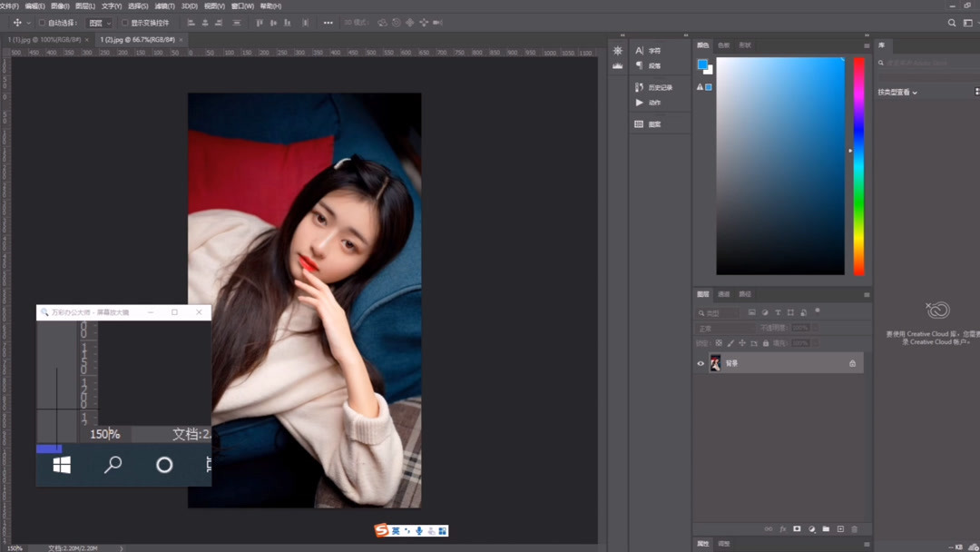Click the layer style fx icon

(782, 528)
